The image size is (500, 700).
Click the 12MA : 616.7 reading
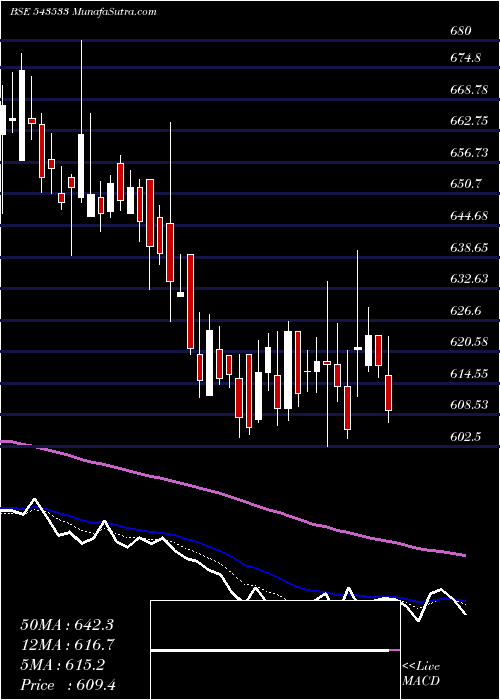(67, 645)
